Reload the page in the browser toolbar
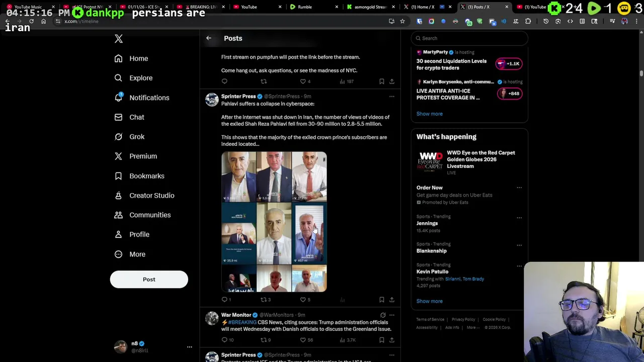 (31, 21)
